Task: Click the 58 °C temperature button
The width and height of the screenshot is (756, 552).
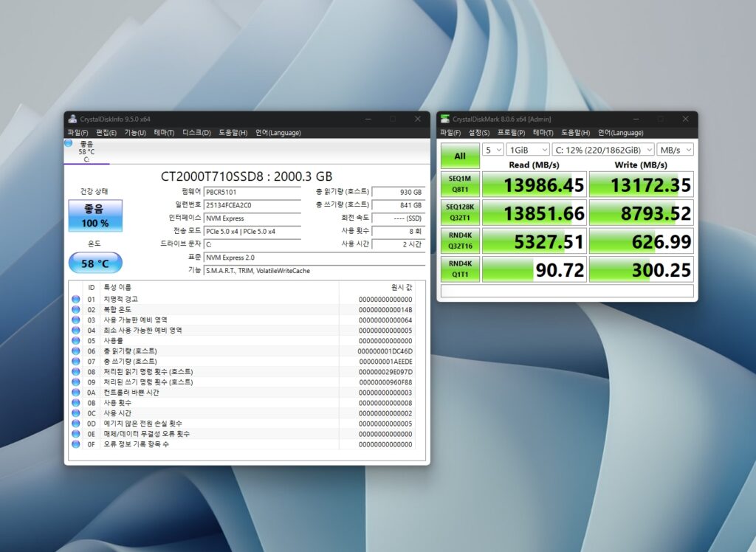Action: tap(95, 263)
